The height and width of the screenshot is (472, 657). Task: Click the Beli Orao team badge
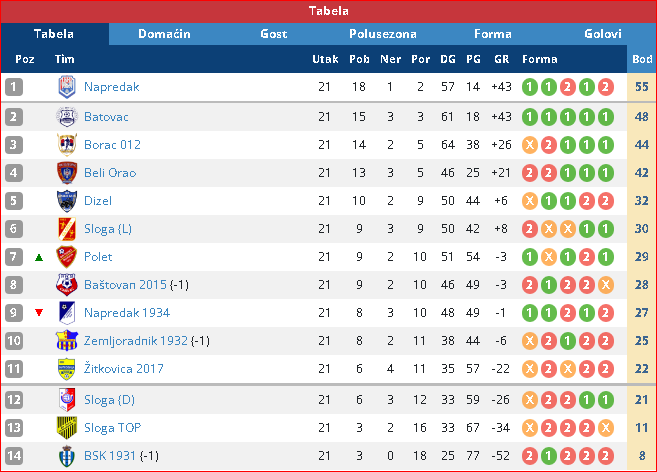point(67,173)
